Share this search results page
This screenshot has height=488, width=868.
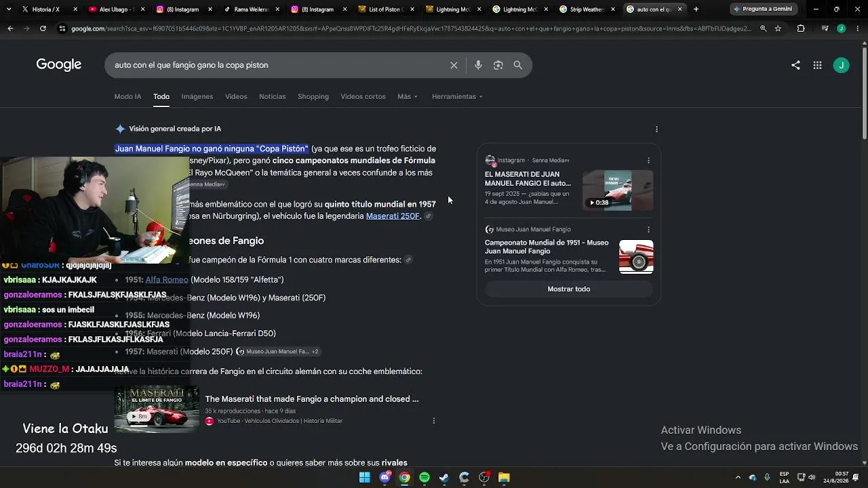(795, 65)
